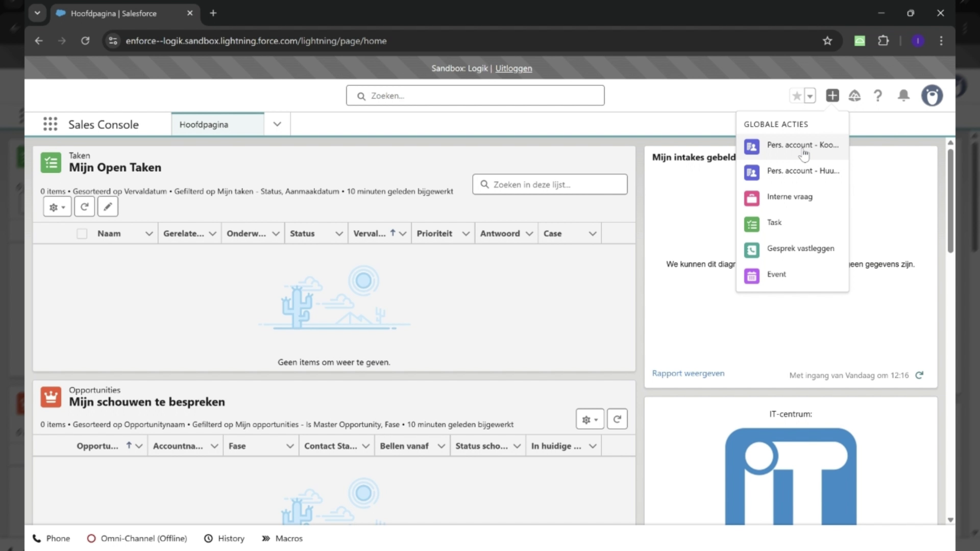
Task: Click the Salesforce Help question mark icon
Action: pyautogui.click(x=878, y=95)
